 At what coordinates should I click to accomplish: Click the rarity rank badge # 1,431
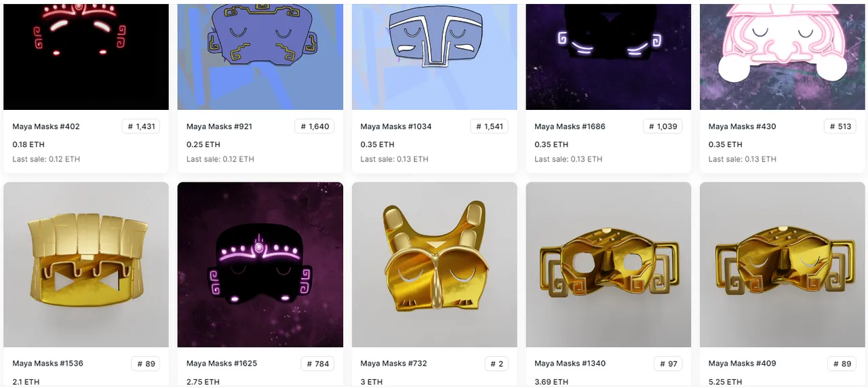(x=141, y=126)
